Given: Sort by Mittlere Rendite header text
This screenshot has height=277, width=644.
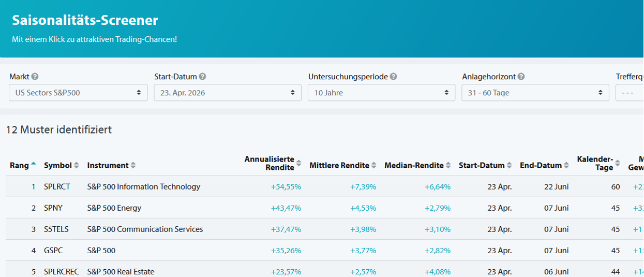Looking at the screenshot, I should tap(339, 166).
